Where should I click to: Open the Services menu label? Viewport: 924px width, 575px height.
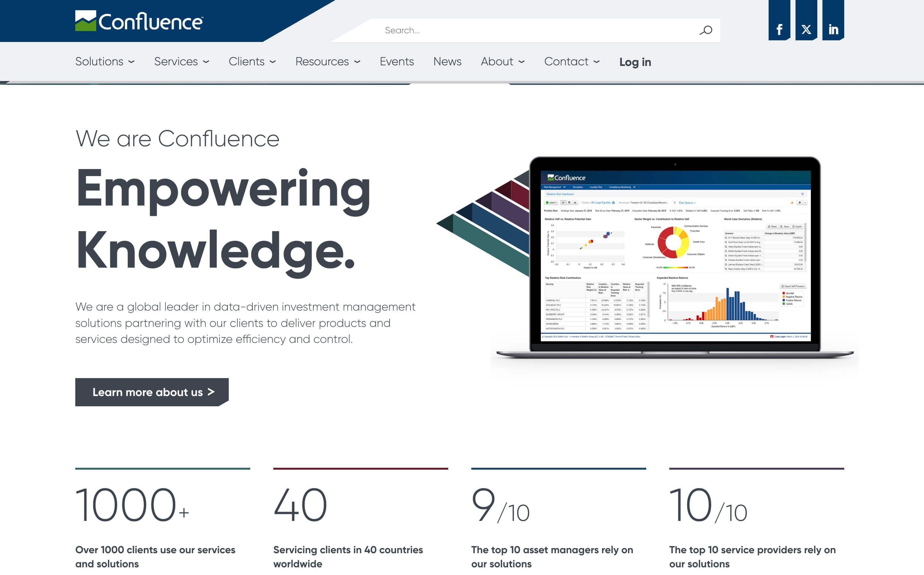pyautogui.click(x=176, y=61)
